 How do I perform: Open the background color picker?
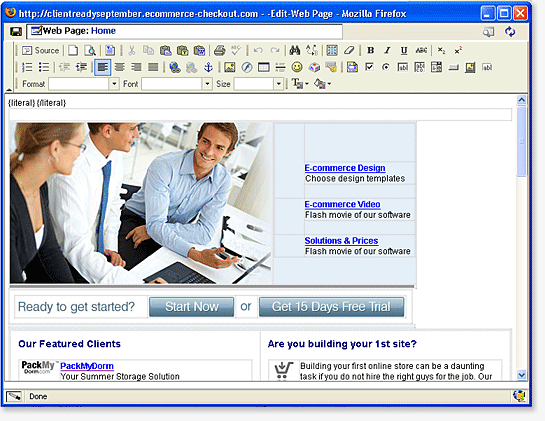pyautogui.click(x=322, y=84)
